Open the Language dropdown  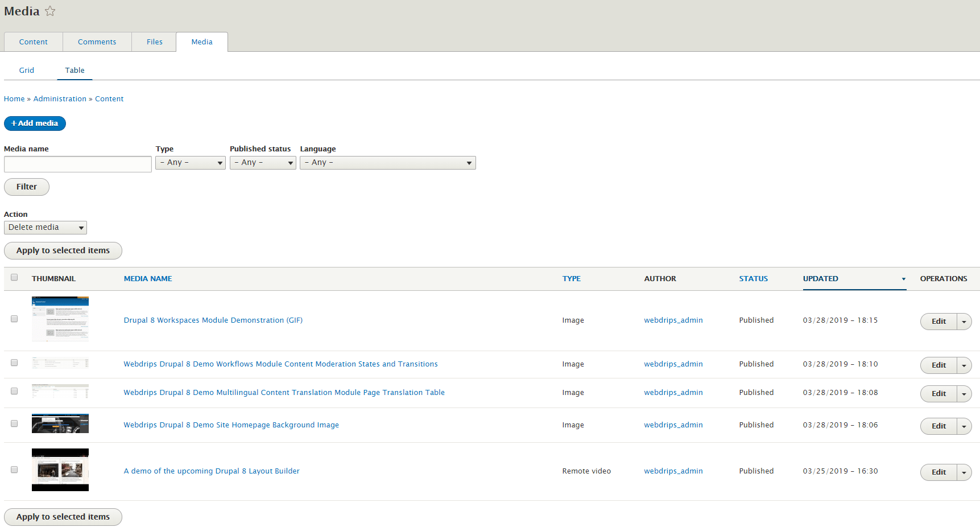click(387, 162)
